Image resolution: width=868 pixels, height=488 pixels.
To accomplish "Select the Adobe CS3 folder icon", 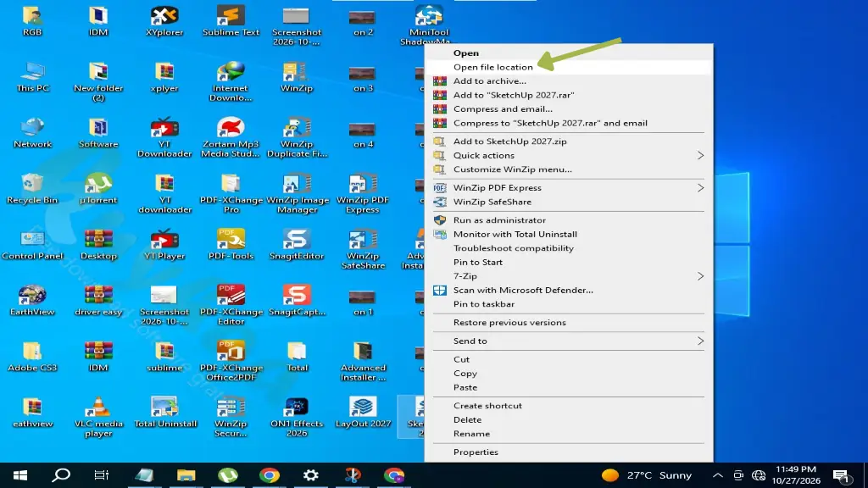I will [32, 357].
